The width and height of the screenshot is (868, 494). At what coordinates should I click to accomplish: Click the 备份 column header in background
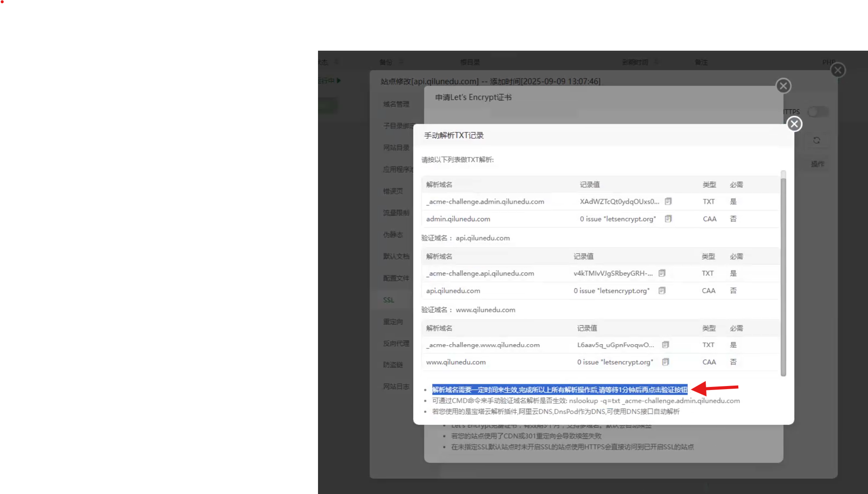tap(385, 62)
